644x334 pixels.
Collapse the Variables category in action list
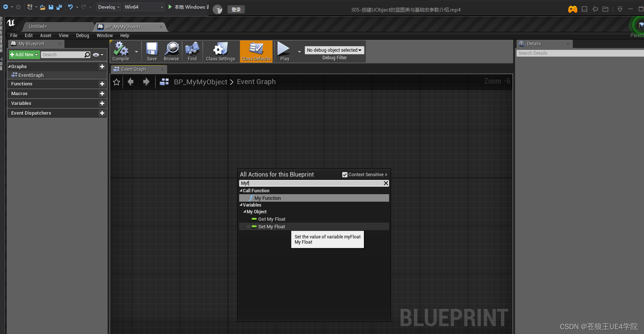[241, 205]
